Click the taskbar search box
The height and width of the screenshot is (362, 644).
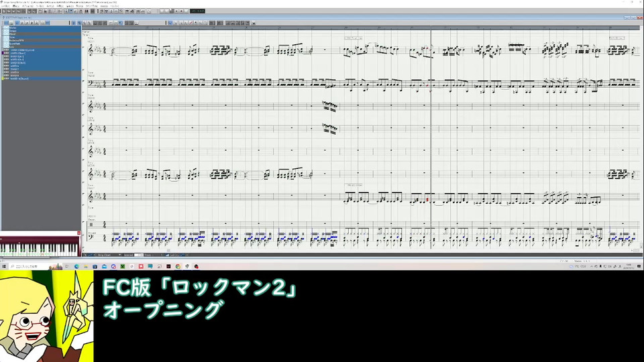(35, 266)
